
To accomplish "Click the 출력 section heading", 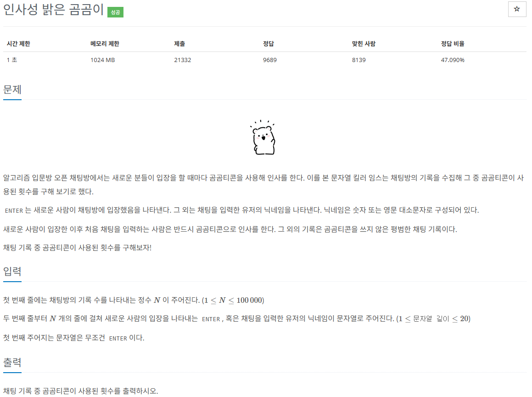I will 12,363.
